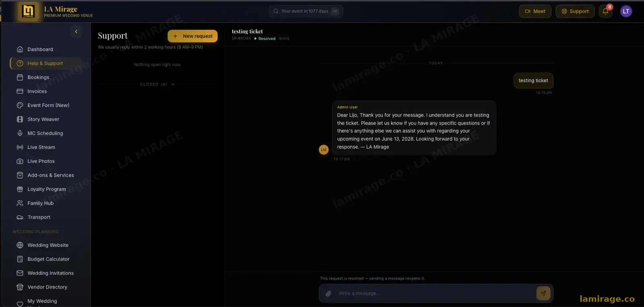Click the Live Photos camera icon
The width and height of the screenshot is (644, 307).
pyautogui.click(x=20, y=161)
